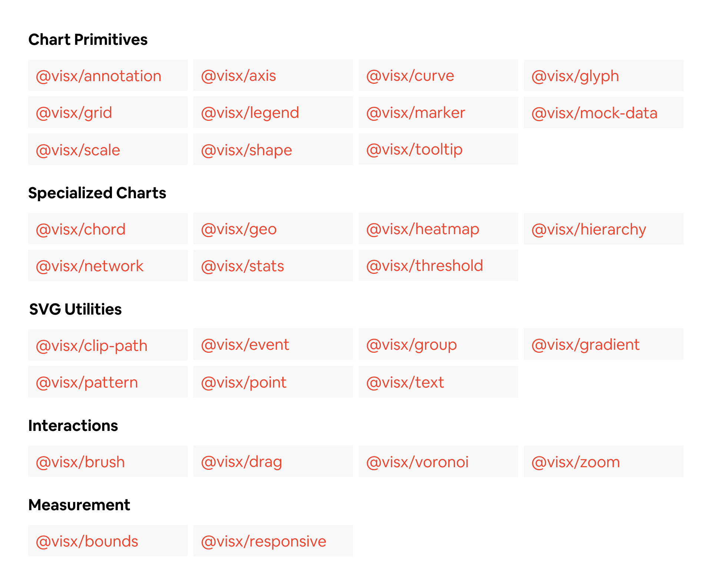Click the @visx/heatmap link
This screenshot has height=588, width=718.
coord(422,229)
